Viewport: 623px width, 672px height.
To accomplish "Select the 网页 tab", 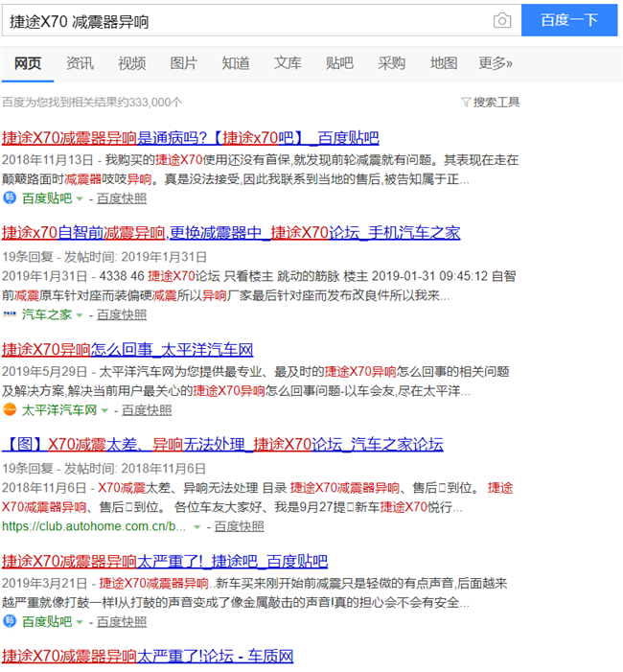I will click(x=28, y=63).
